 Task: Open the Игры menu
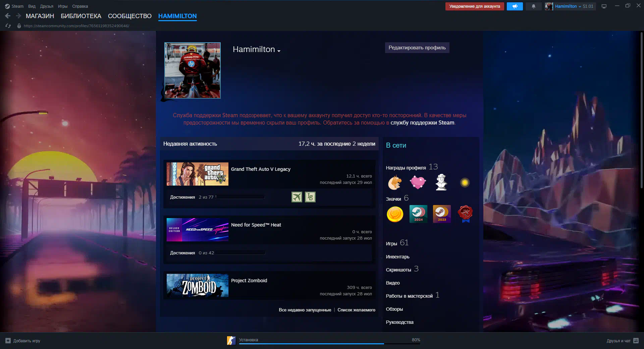click(x=63, y=6)
